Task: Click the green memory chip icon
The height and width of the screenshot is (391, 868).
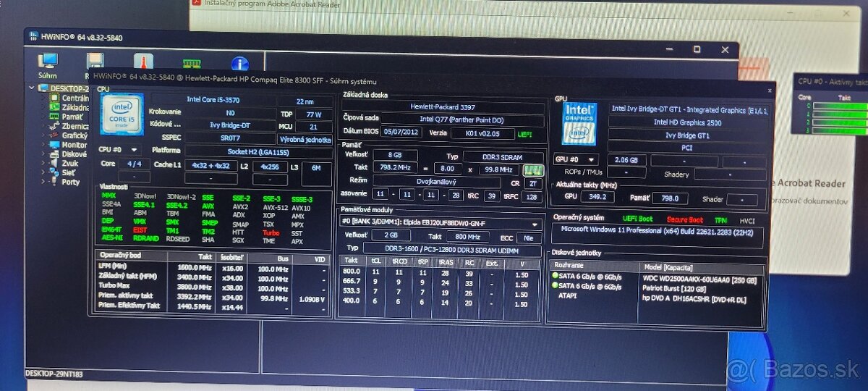Action: (533, 170)
